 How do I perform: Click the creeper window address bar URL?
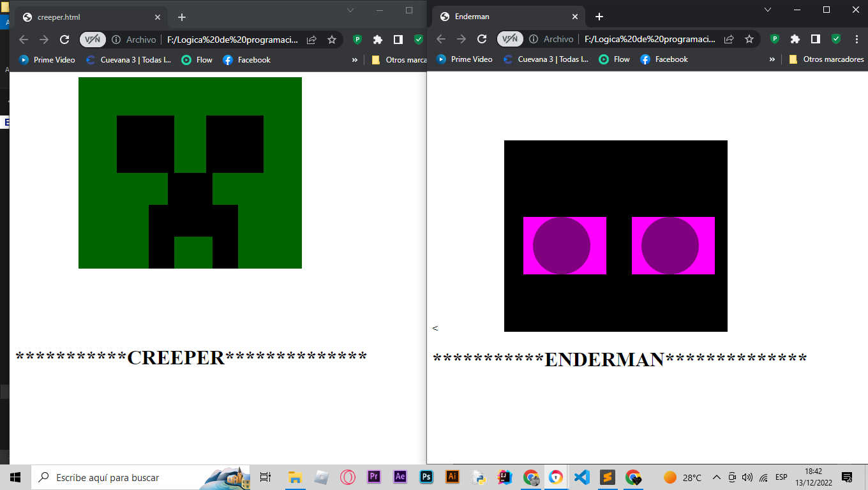(x=232, y=40)
